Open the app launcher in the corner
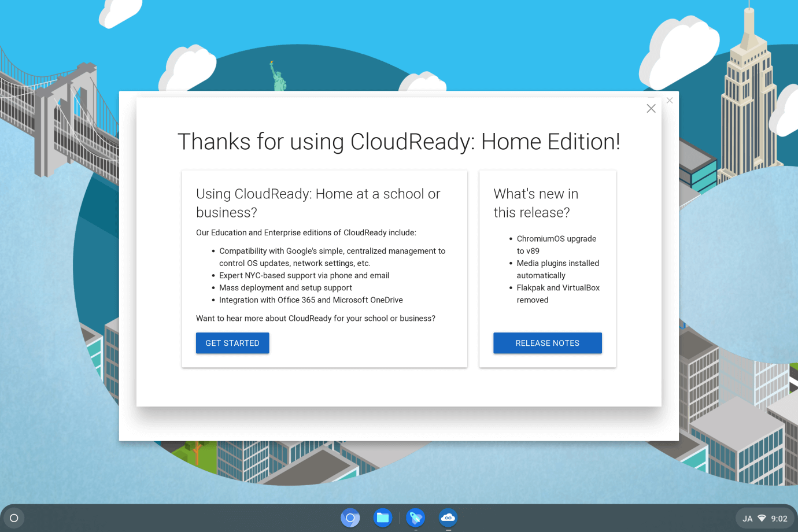The width and height of the screenshot is (798, 532). (14, 518)
